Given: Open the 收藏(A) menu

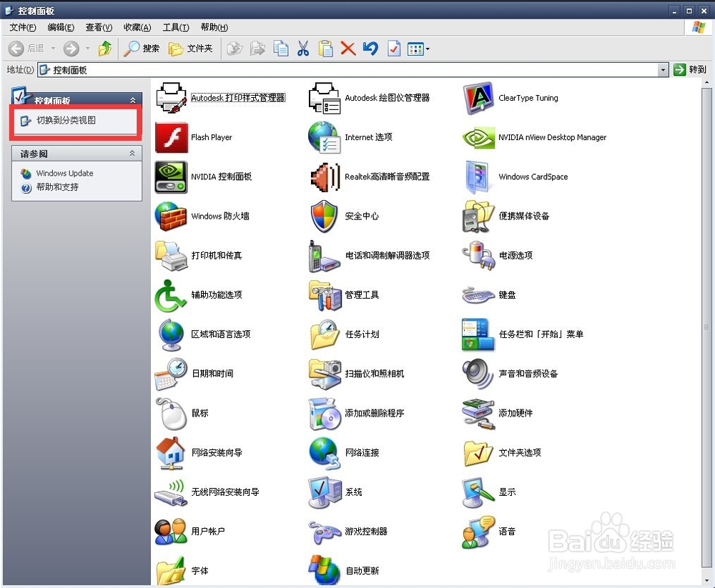Looking at the screenshot, I should pyautogui.click(x=137, y=27).
